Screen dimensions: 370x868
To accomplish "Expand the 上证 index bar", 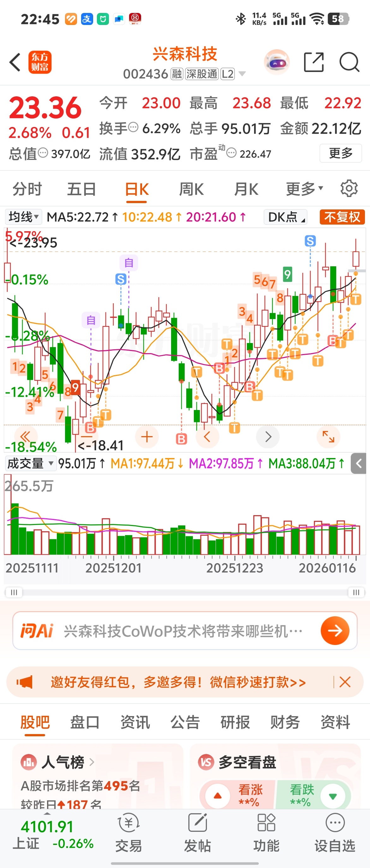I will (x=47, y=814).
